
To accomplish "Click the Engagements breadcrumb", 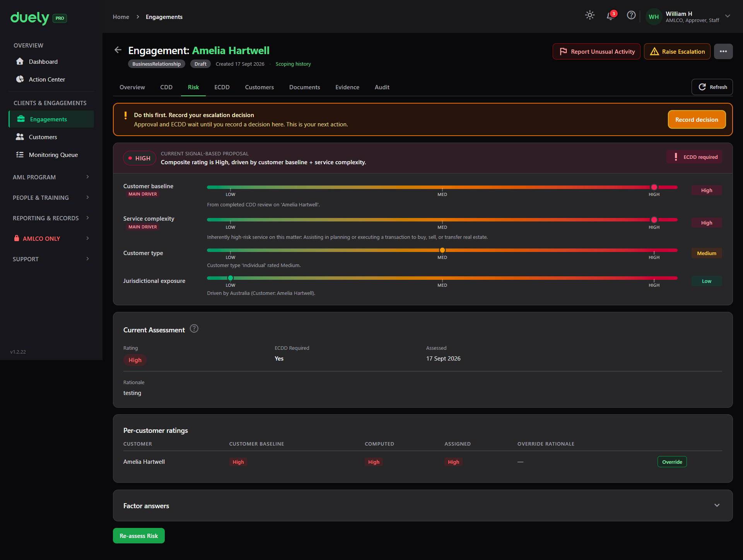I will pos(164,17).
